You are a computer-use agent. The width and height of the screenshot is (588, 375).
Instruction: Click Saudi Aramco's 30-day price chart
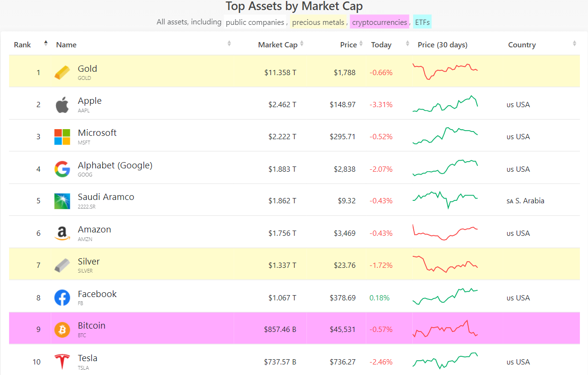point(445,200)
